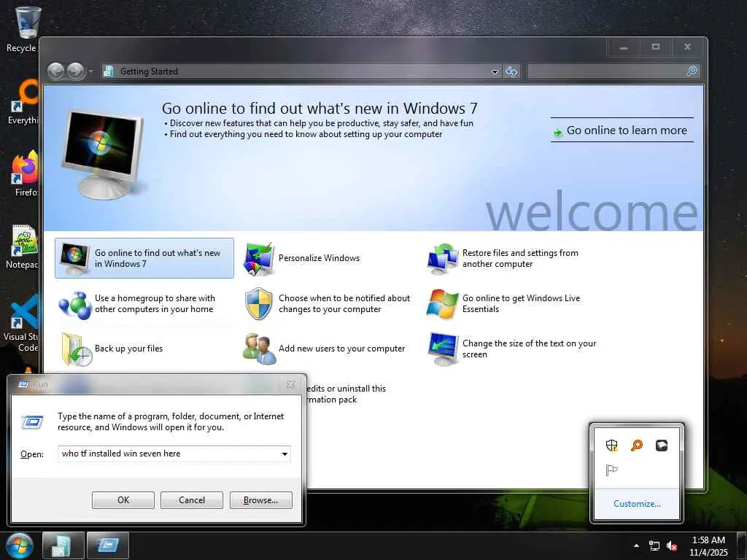The image size is (747, 560).
Task: Close the Run dialog
Action: tap(290, 384)
